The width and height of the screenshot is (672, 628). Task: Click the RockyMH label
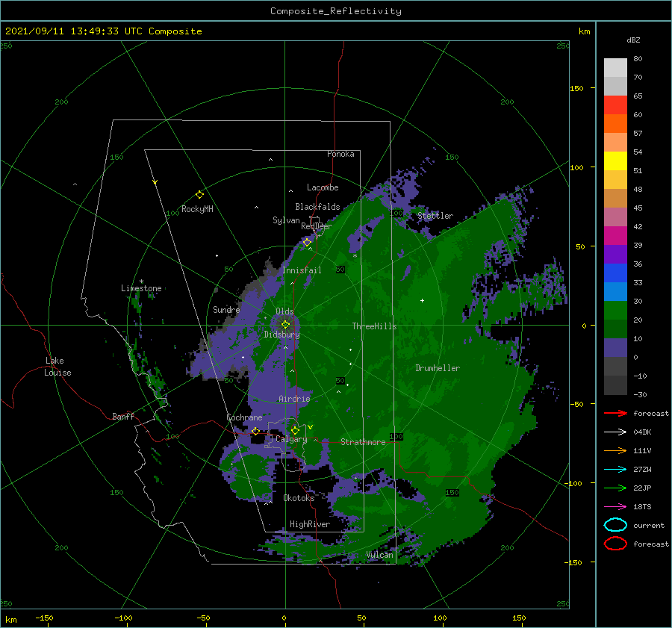coord(197,209)
